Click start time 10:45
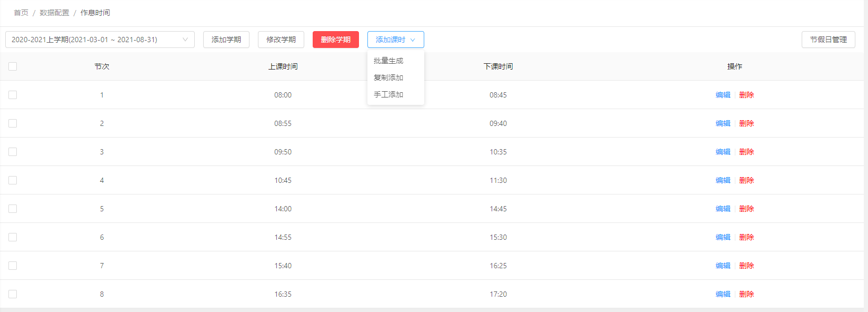This screenshot has height=312, width=868. (x=283, y=180)
